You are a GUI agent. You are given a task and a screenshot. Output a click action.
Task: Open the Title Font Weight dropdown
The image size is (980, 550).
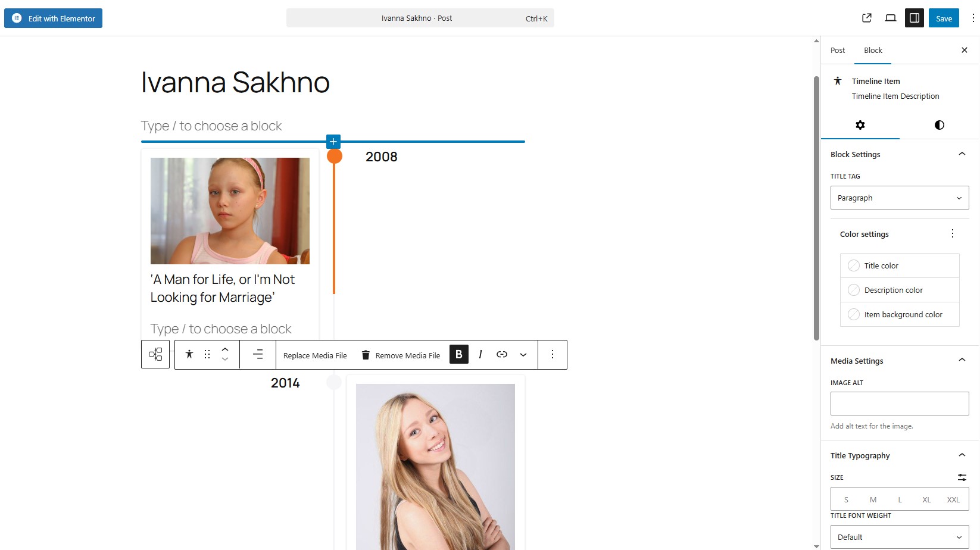coord(899,536)
